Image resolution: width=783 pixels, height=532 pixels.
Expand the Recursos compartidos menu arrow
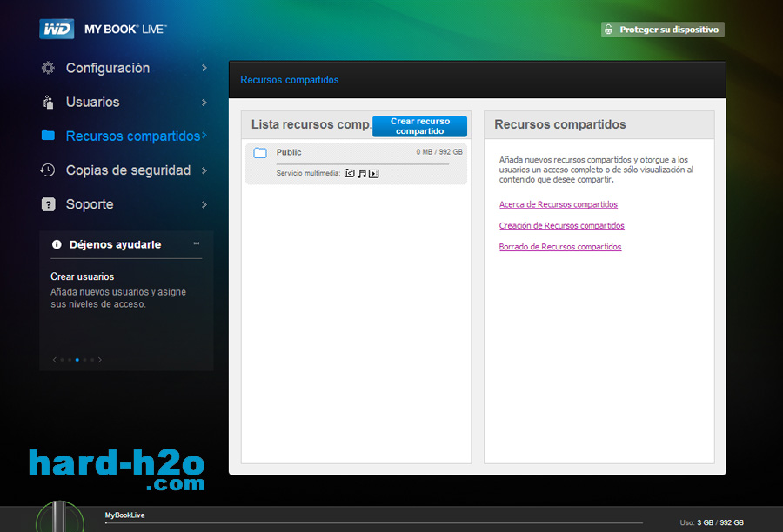click(x=204, y=136)
